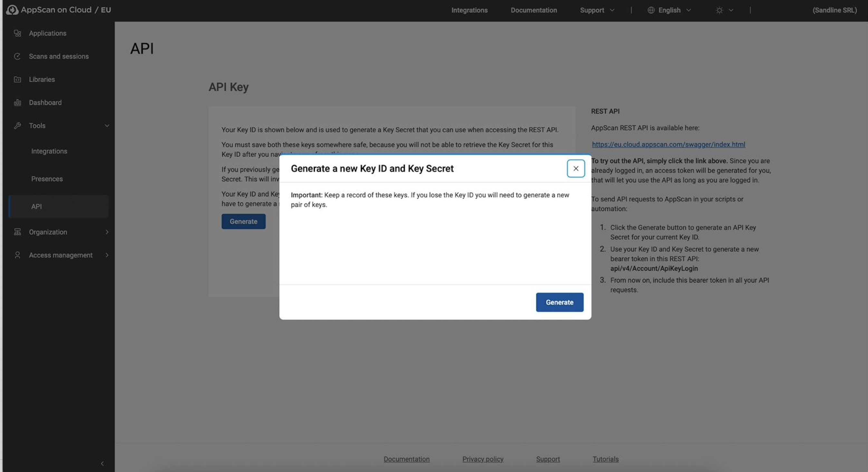
Task: Click the AppScan on Cloud logo icon
Action: [x=12, y=10]
